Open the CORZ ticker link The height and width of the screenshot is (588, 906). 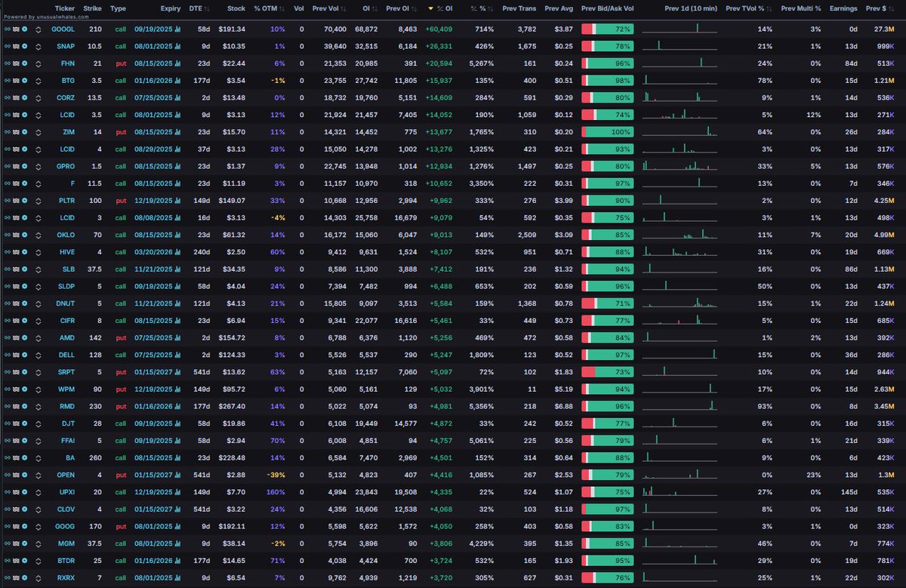coord(65,97)
